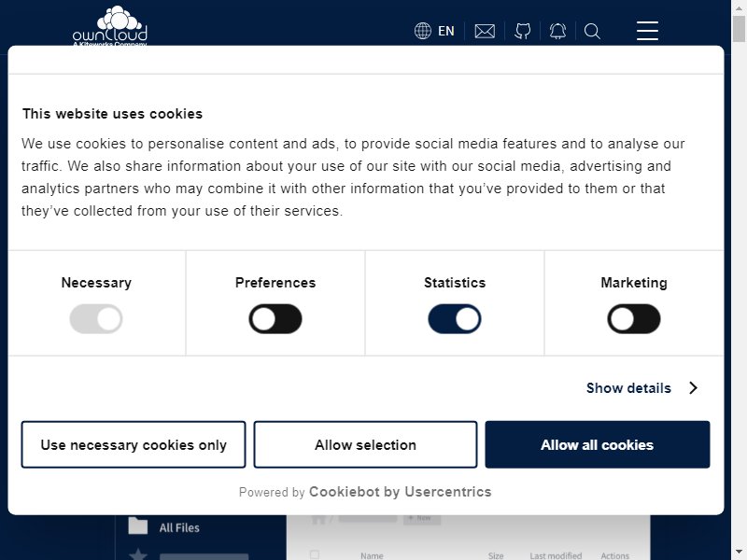Select the EN language label

446,31
